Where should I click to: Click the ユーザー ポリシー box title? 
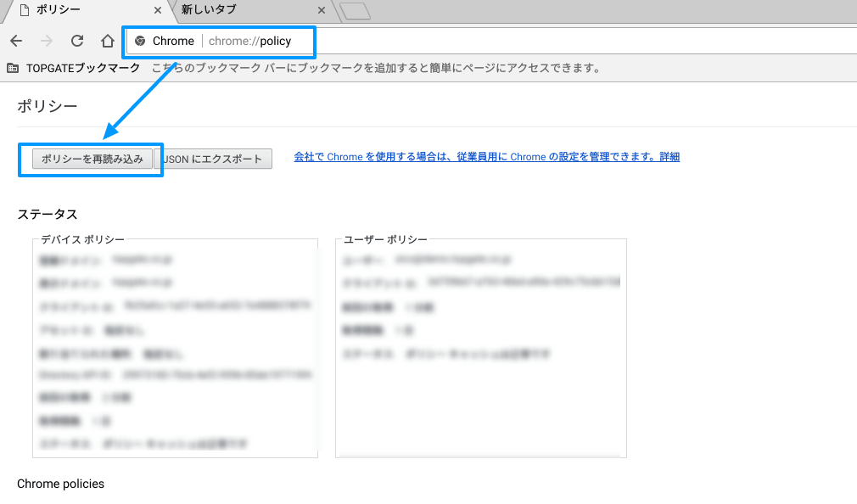(385, 239)
